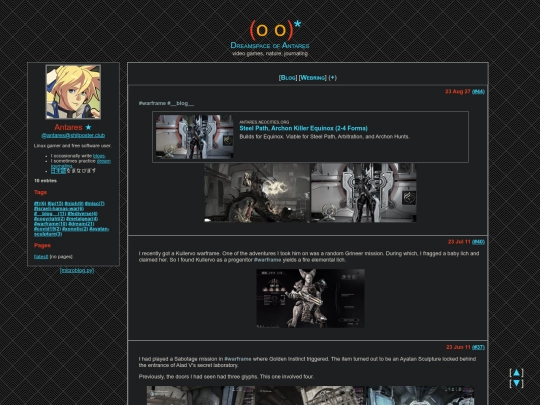This screenshot has width=540, height=405.
Task: Open post permalink #40 next to 23 Jul 11
Action: 478,242
